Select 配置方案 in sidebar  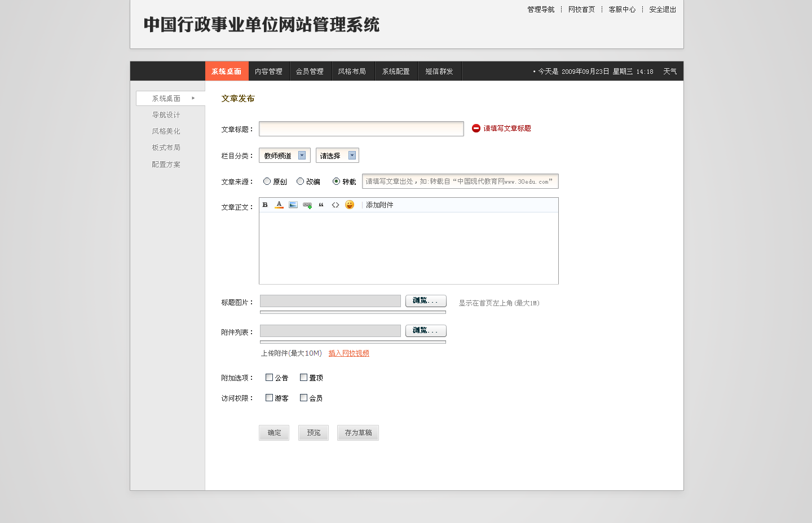point(166,165)
